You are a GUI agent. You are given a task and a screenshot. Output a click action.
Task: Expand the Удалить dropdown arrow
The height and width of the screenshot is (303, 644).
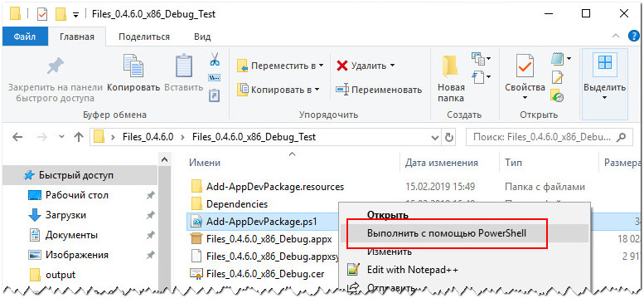click(x=392, y=66)
